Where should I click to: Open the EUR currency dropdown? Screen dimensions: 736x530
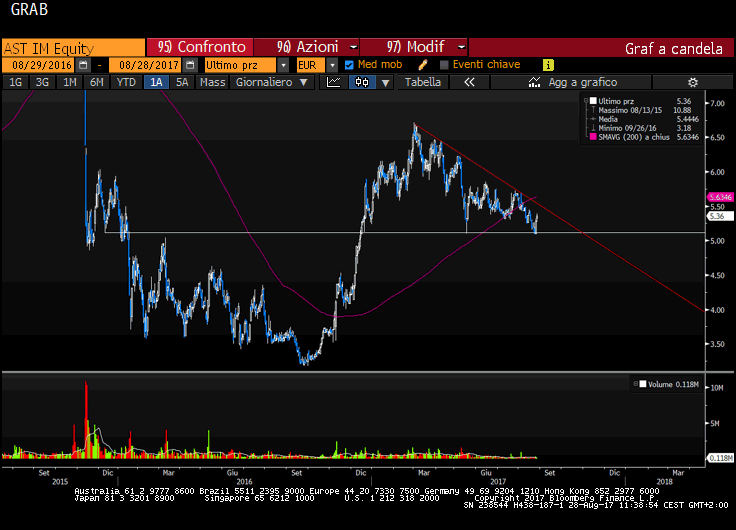[332, 65]
